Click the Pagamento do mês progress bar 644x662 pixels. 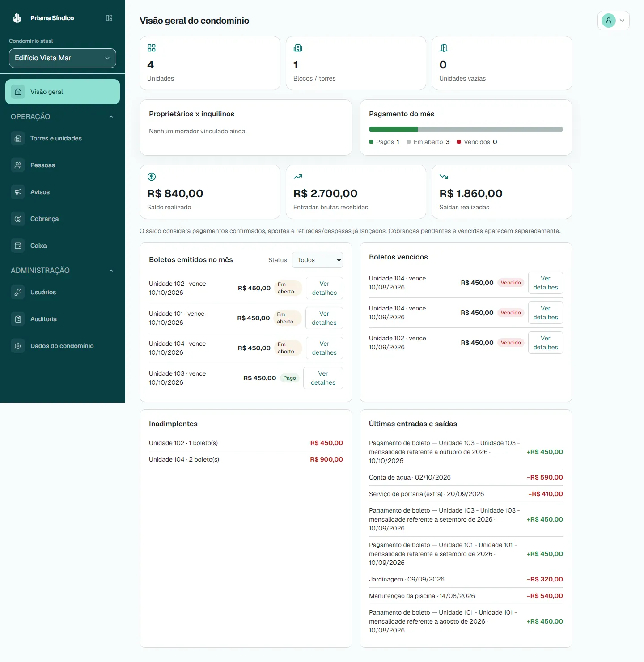click(x=466, y=129)
